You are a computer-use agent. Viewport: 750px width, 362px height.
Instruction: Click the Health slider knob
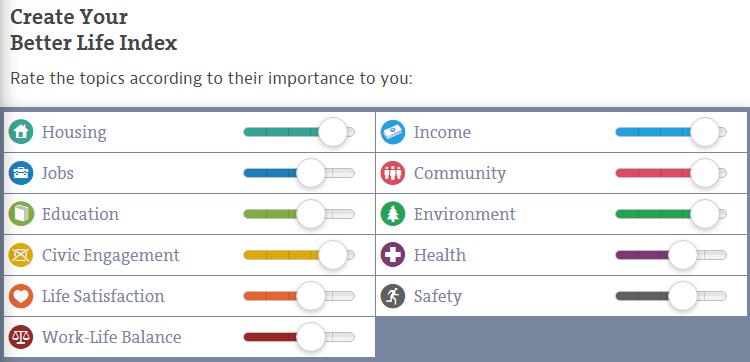(683, 255)
